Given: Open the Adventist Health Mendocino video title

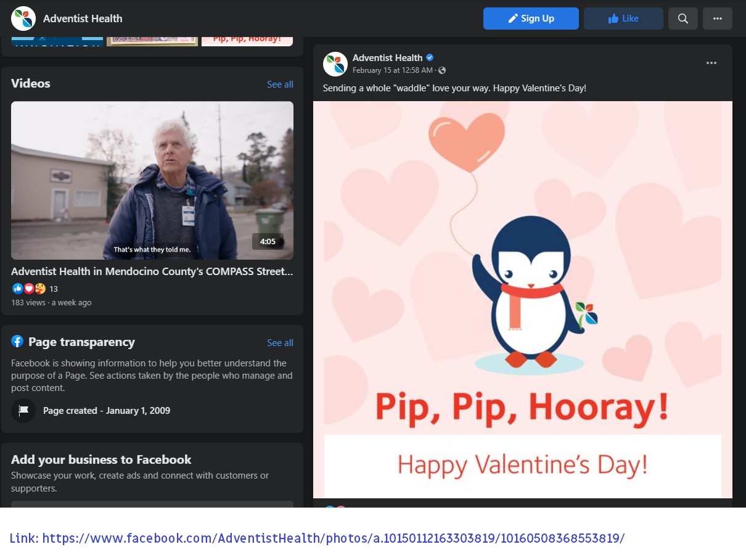Looking at the screenshot, I should coord(152,271).
